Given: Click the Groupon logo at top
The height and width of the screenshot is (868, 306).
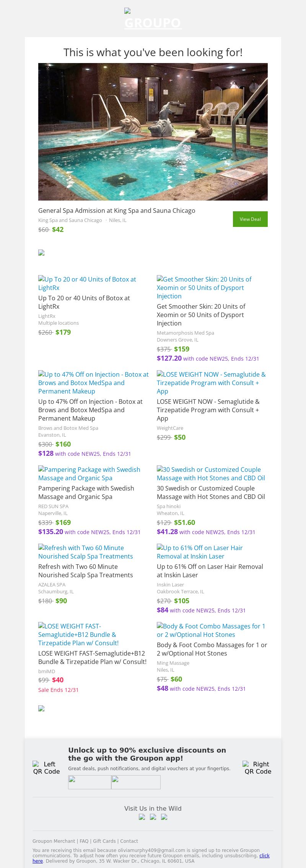Looking at the screenshot, I should (x=153, y=20).
